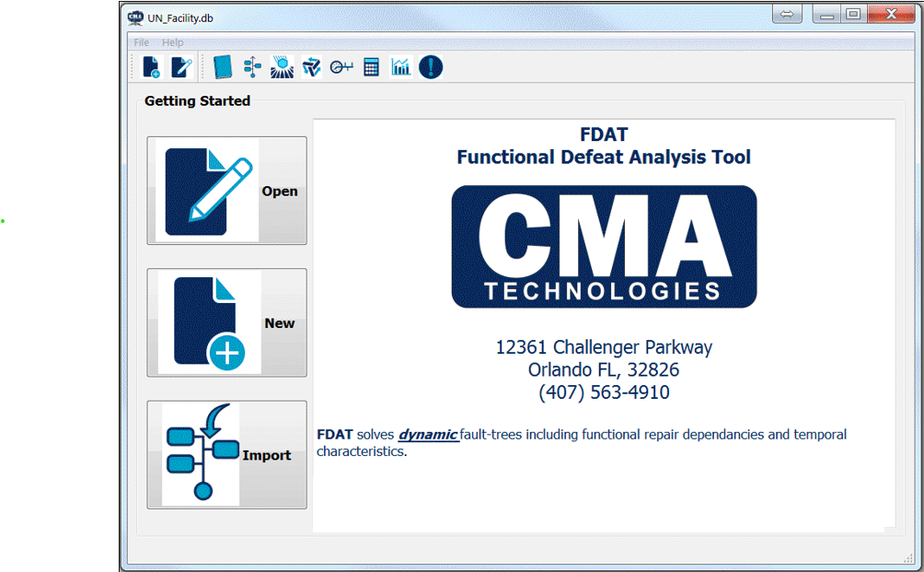Viewport: 924px width, 572px height.
Task: Click the New button to create a file
Action: pos(226,321)
